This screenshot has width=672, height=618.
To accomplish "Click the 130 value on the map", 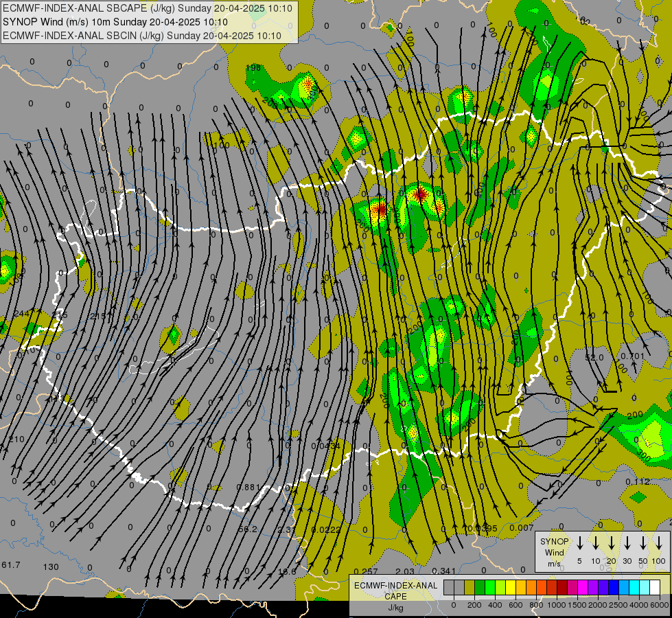I will click(x=51, y=567).
